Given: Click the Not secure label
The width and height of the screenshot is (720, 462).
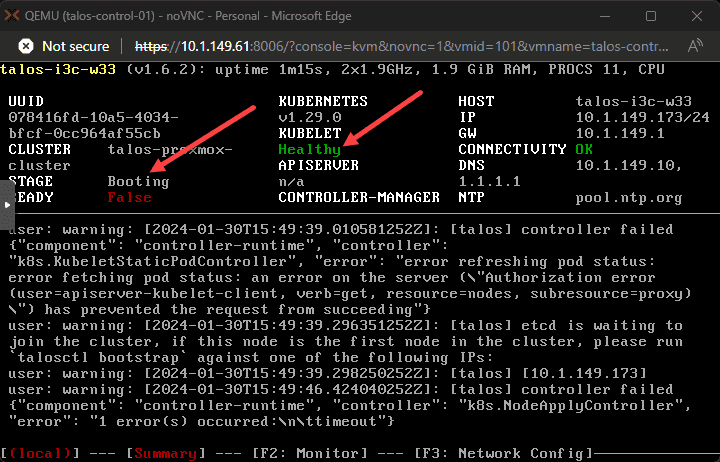Looking at the screenshot, I should 76,46.
